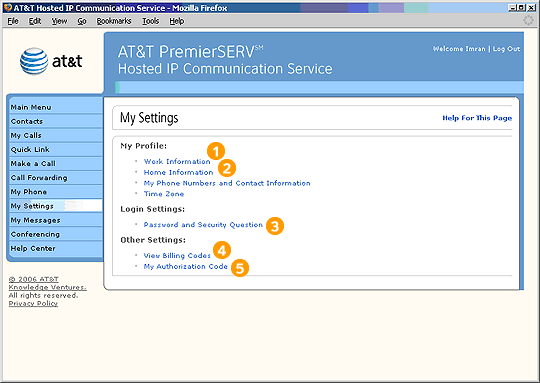Screen dimensions: 540x383
Task: Open the Help menu
Action: click(x=177, y=21)
